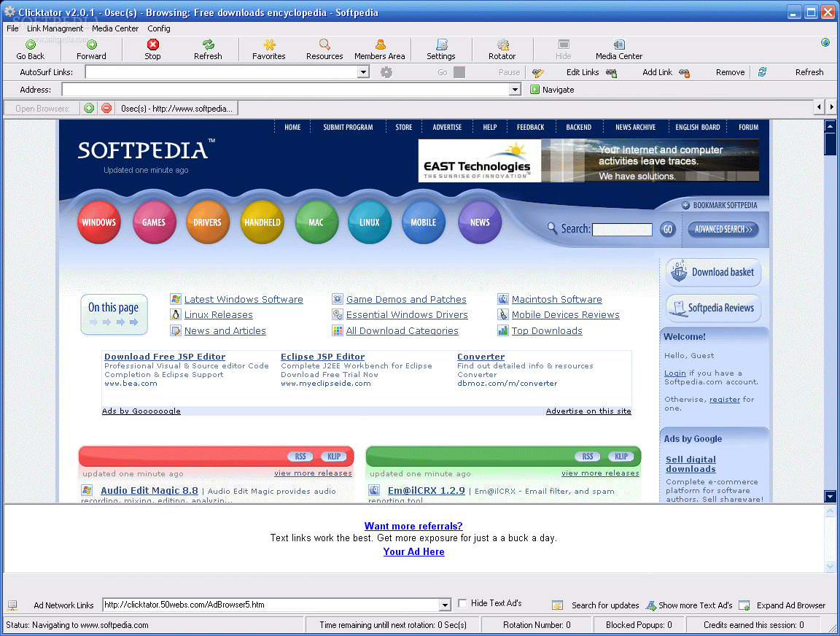Expand Ad Network Links URL dropdown
Screen dimensions: 840x636
click(446, 605)
